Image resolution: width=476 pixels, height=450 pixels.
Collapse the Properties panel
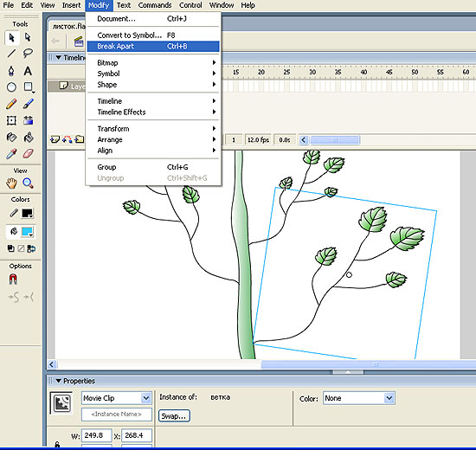pos(59,381)
